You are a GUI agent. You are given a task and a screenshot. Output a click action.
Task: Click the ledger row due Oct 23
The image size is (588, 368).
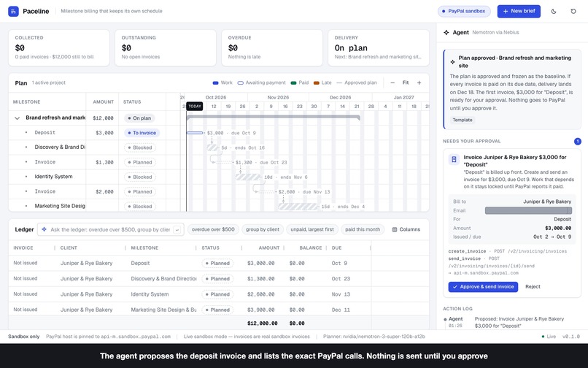tap(219, 279)
